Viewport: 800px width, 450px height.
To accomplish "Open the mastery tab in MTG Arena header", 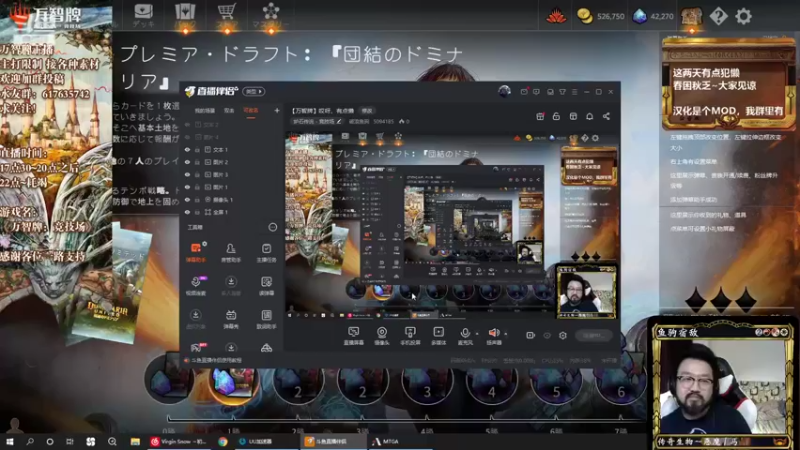I will pyautogui.click(x=271, y=15).
